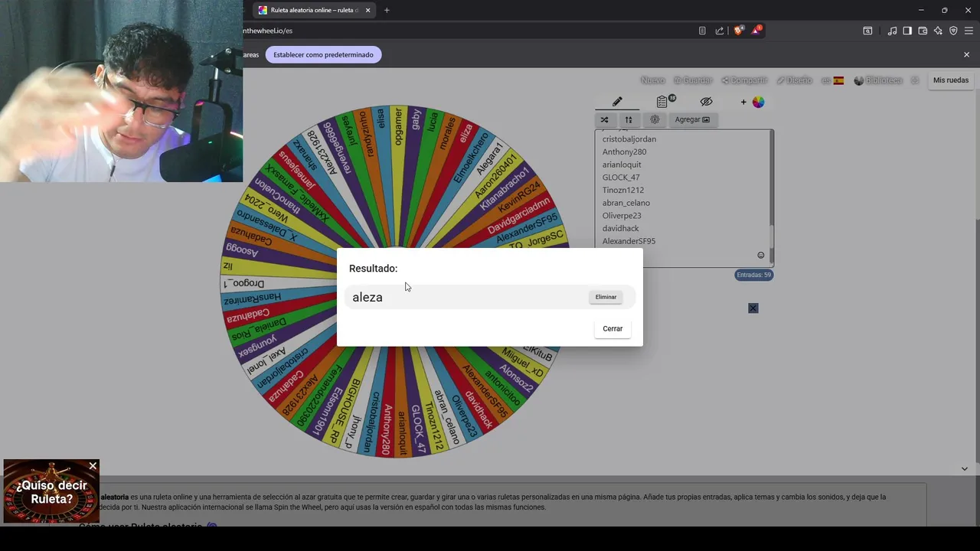The width and height of the screenshot is (980, 551).
Task: Select GLOCK_47 in the entries list
Action: (x=621, y=178)
